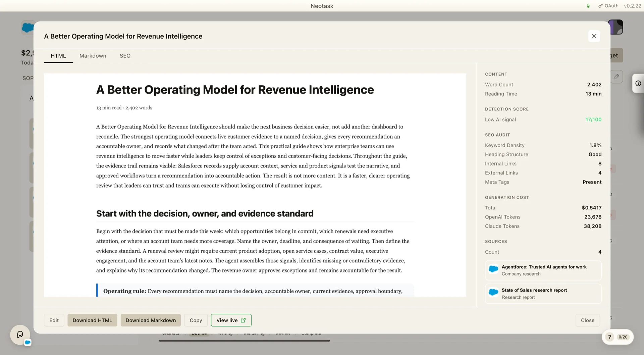Select the HTML tab
Screen dimensions: 644x355
click(58, 56)
